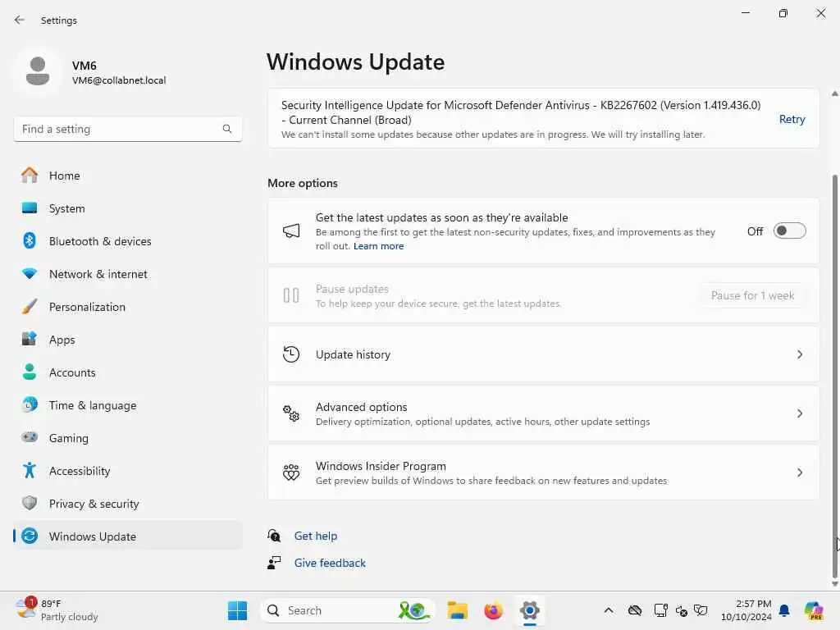Click the Time & language globe icon
Screen dimensions: 840x630
pyautogui.click(x=30, y=404)
